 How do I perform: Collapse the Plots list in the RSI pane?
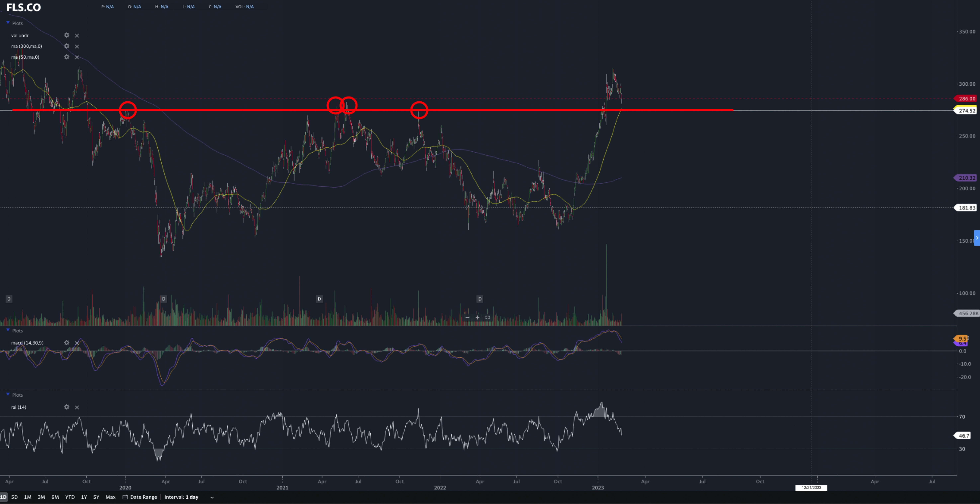[x=8, y=394]
